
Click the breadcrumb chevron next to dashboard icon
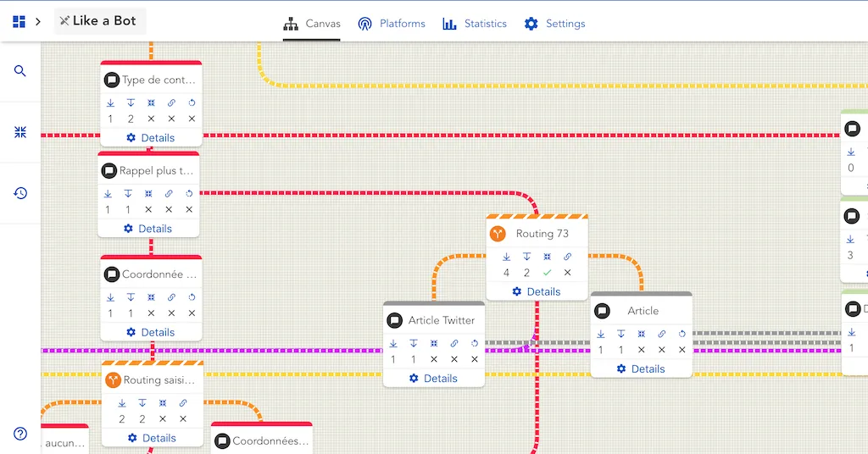[x=37, y=21]
